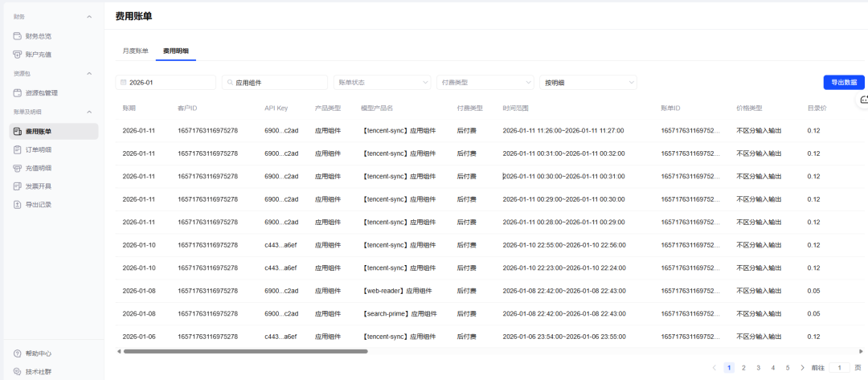
Task: Click time range 2026-01-10 22:23:00~22:24:00
Action: 564,268
